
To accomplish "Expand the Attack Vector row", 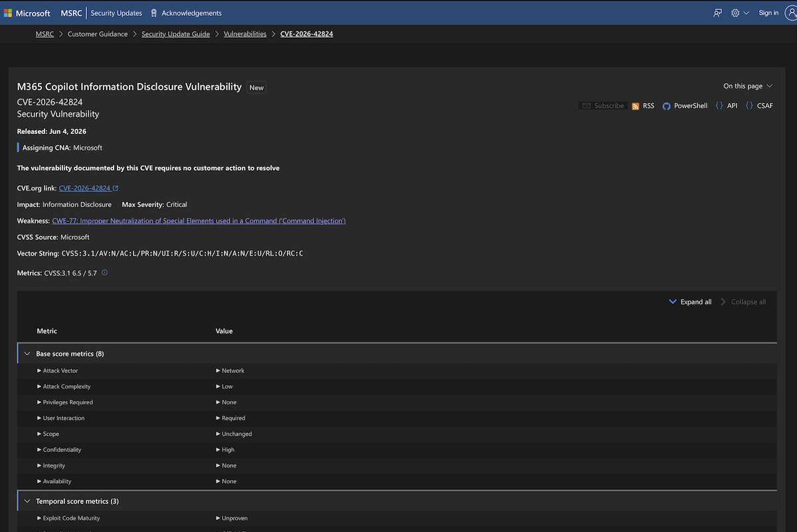I will [x=57, y=371].
